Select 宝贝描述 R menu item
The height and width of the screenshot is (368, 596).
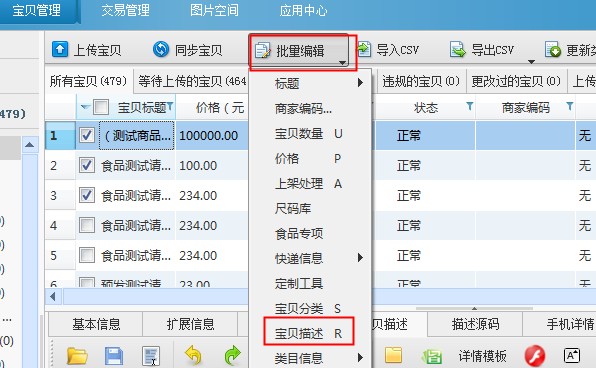309,333
